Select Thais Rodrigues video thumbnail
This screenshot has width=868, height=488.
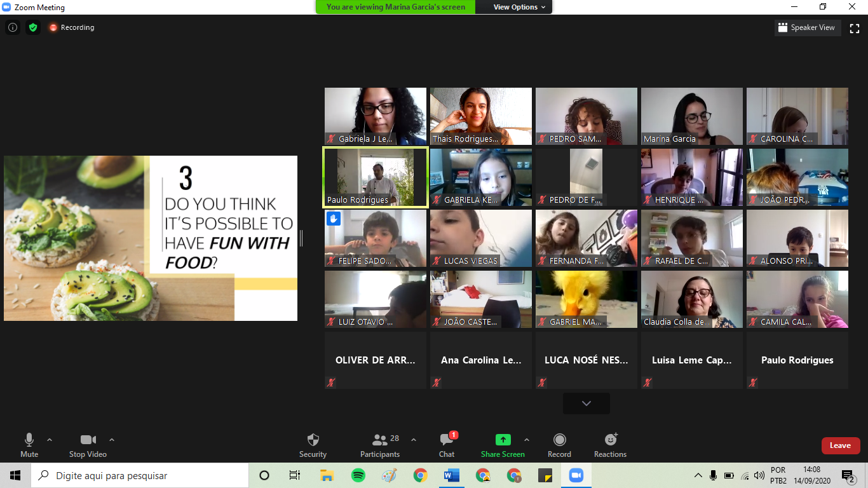point(481,116)
